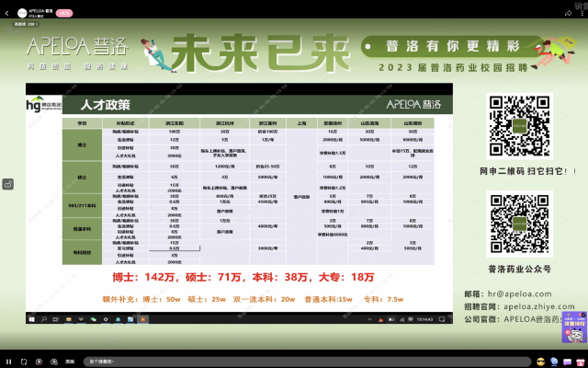Open the purple chat bubble icon
The image size is (588, 368).
click(x=567, y=362)
